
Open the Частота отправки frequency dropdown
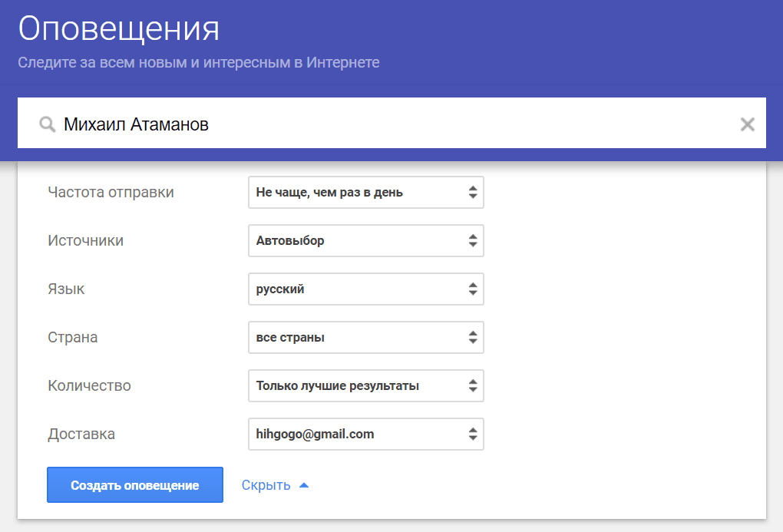pyautogui.click(x=366, y=193)
